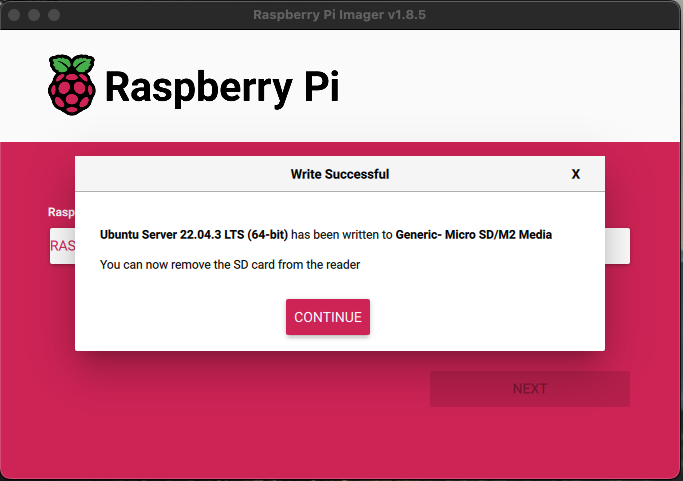
Task: Click the yellow minimize window button
Action: (x=34, y=15)
